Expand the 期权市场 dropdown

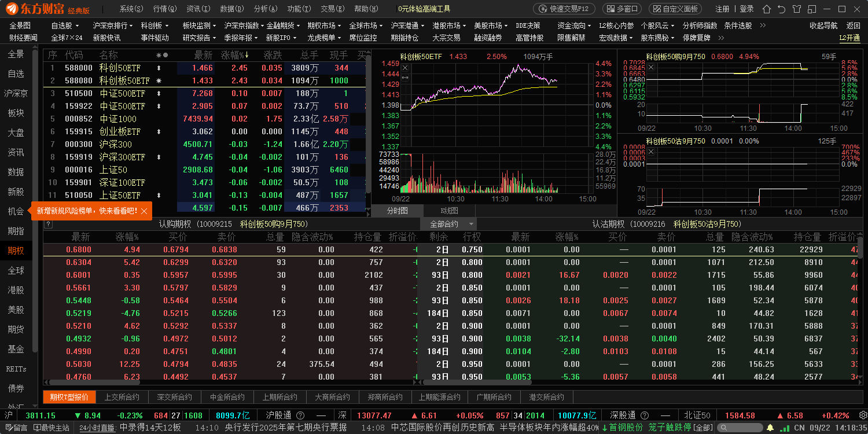(325, 25)
